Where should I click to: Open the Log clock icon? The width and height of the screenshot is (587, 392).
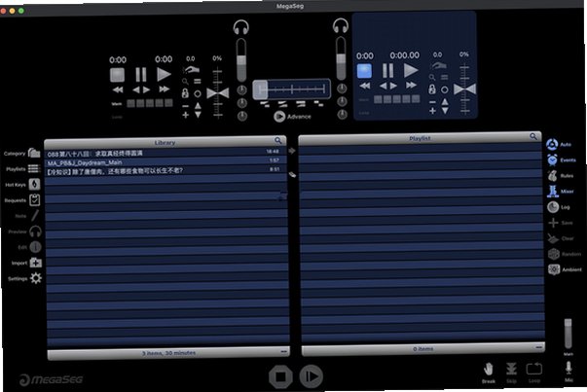pos(553,207)
